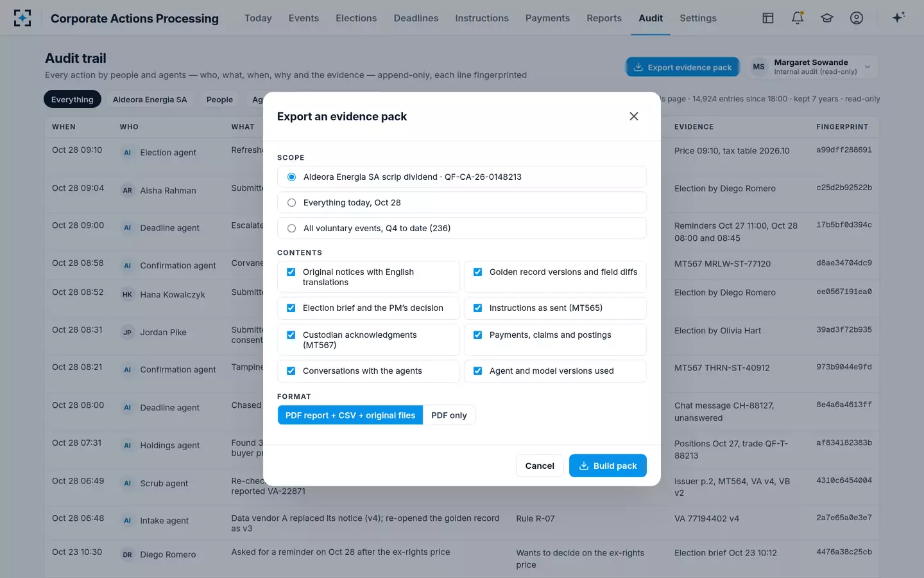Choose All voluntary events, Q4 to date
Image resolution: width=924 pixels, height=578 pixels.
click(462, 228)
